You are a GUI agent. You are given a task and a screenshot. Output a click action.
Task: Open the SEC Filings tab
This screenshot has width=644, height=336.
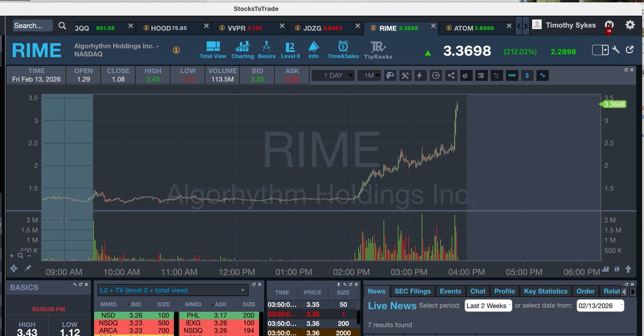pos(413,291)
